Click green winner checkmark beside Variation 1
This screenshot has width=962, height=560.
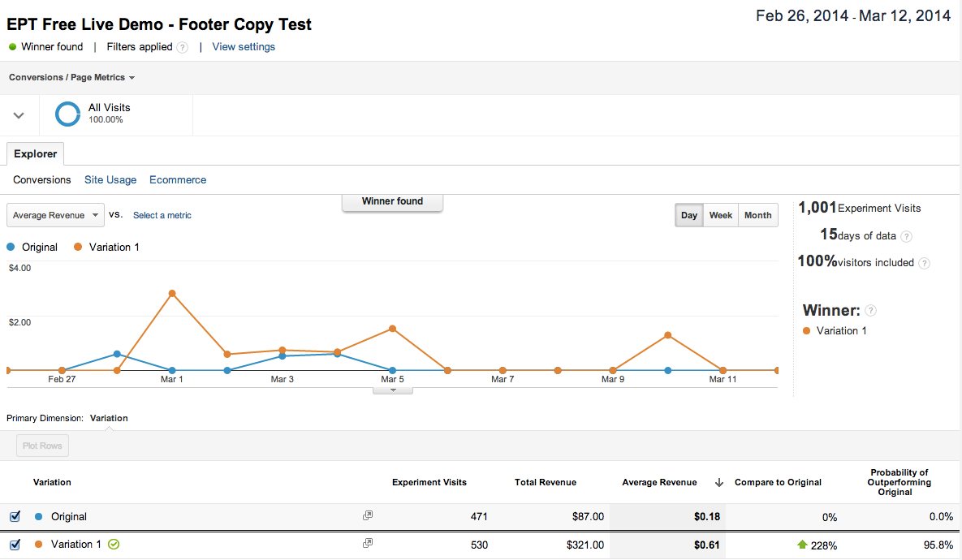(114, 545)
